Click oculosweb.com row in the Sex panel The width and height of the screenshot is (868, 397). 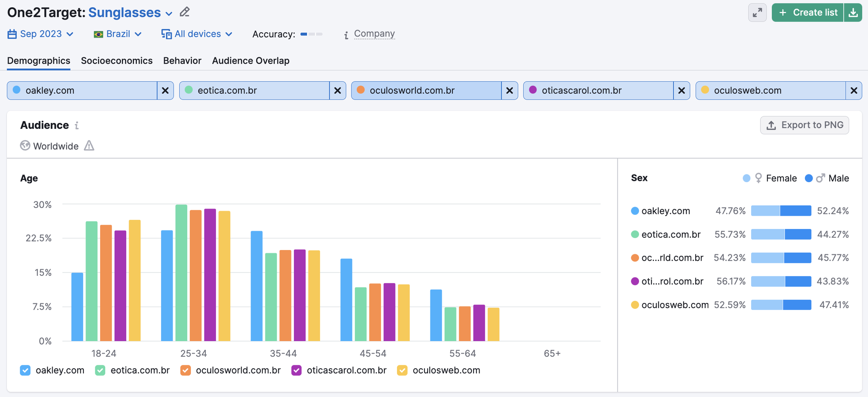coord(740,305)
